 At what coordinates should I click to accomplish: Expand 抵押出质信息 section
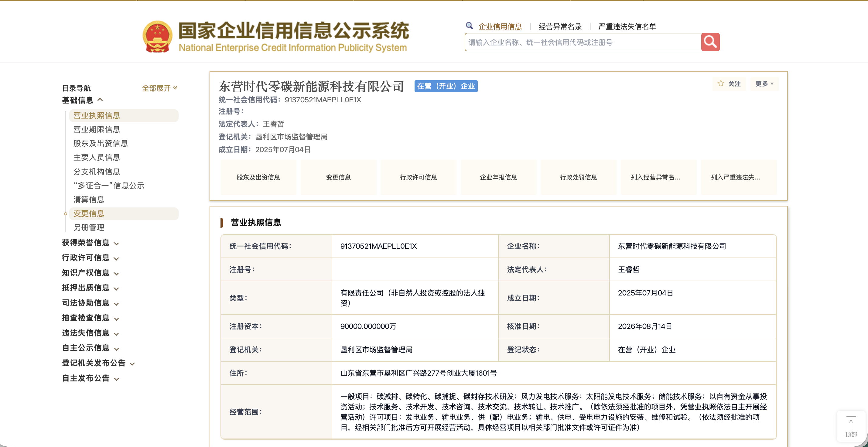(91, 288)
